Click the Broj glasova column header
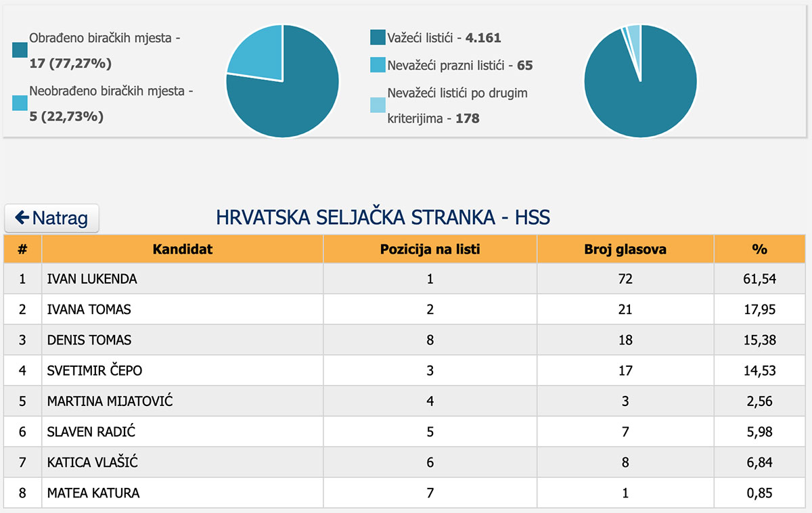 tap(625, 249)
